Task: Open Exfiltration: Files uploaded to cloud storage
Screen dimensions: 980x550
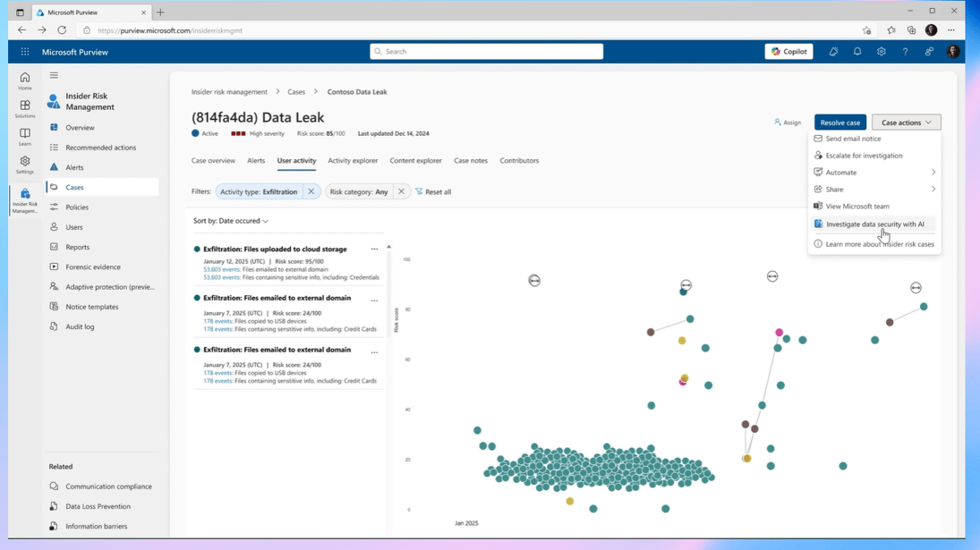Action: pos(275,250)
